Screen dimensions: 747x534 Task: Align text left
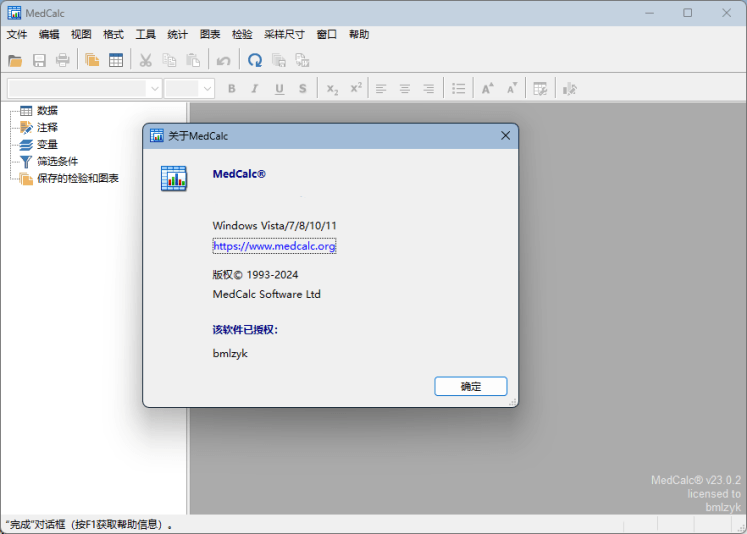381,89
